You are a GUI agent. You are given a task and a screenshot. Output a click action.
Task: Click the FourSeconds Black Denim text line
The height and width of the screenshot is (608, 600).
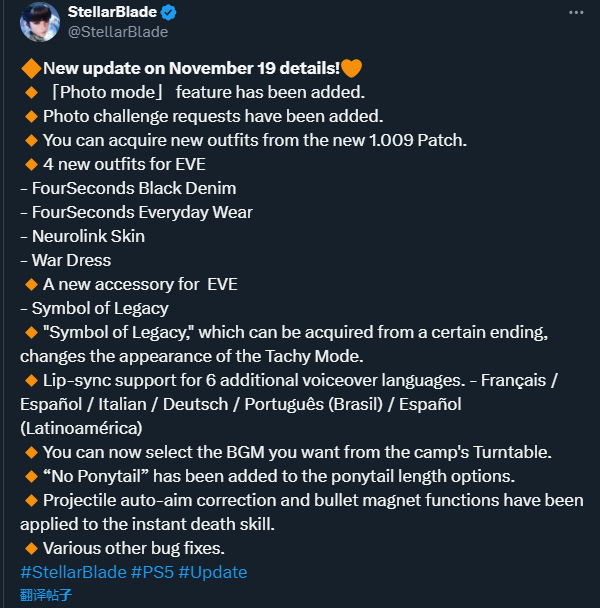[x=128, y=188]
